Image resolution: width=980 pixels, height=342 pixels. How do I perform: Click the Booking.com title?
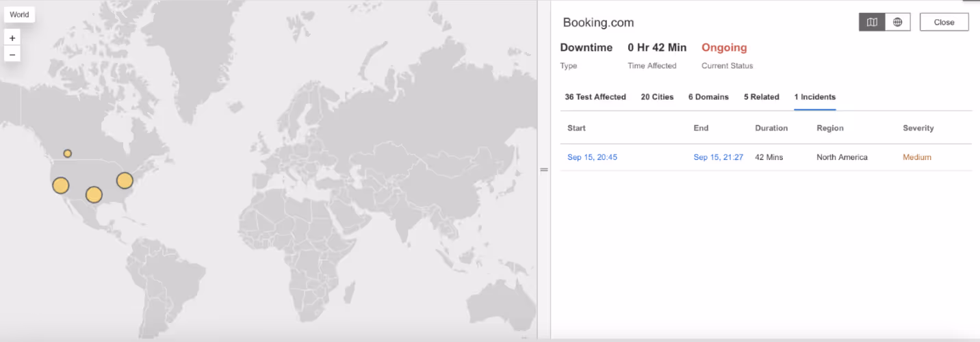tap(598, 23)
